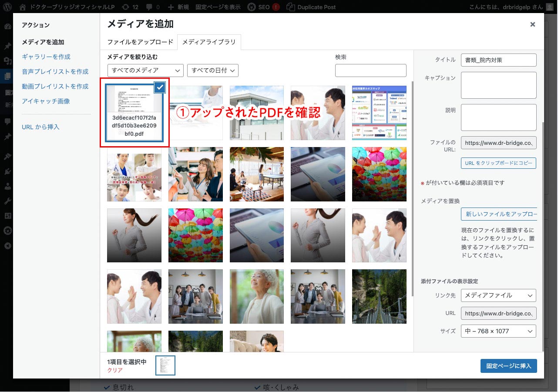The width and height of the screenshot is (558, 392).
Task: Select 音声プレイリストを作成 in the sidebar
Action: point(55,72)
